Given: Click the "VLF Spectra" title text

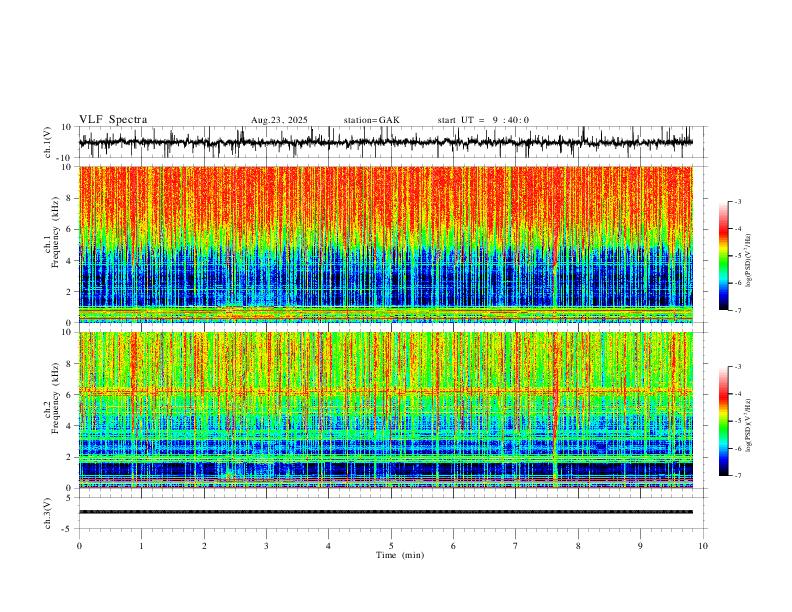Looking at the screenshot, I should pos(113,120).
